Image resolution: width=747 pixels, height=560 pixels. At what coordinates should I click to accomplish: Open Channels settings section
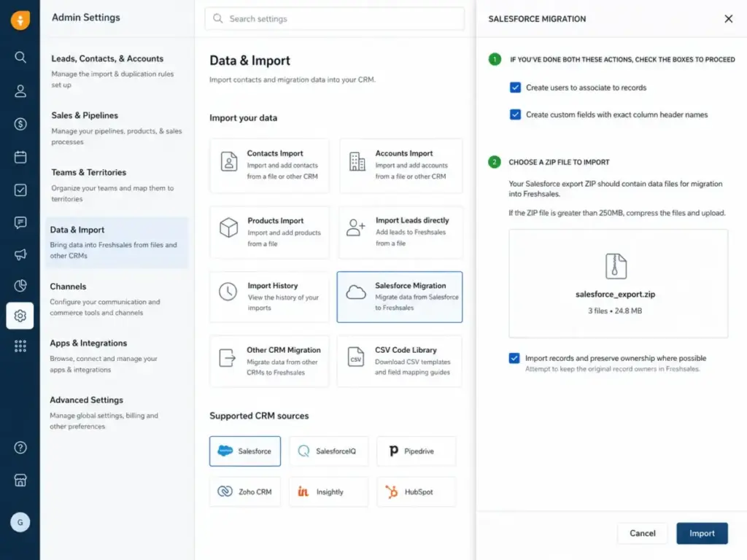tap(117, 299)
